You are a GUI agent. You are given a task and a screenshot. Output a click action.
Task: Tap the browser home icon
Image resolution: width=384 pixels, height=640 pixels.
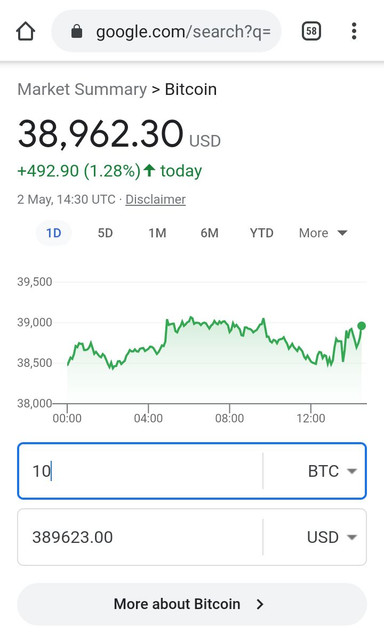coord(26,31)
